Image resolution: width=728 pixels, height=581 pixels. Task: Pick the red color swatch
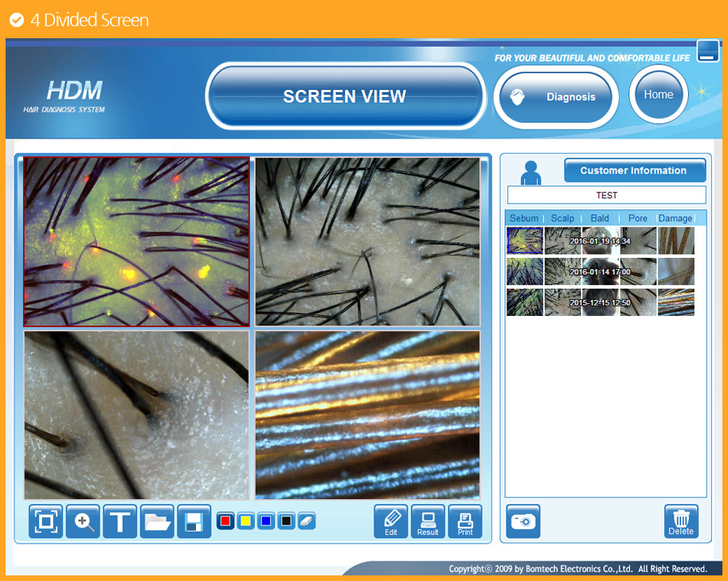coord(225,521)
